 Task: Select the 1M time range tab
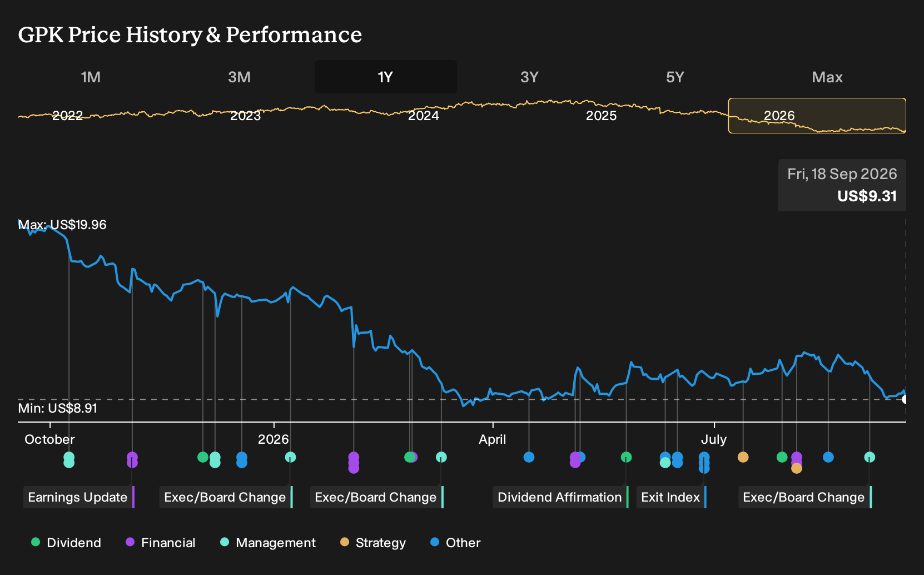tap(91, 77)
